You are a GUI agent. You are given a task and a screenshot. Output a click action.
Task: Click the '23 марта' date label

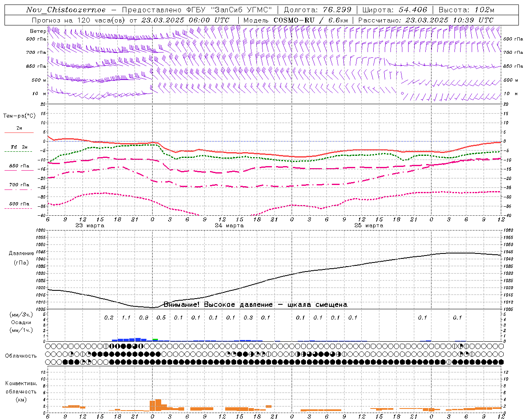90,226
